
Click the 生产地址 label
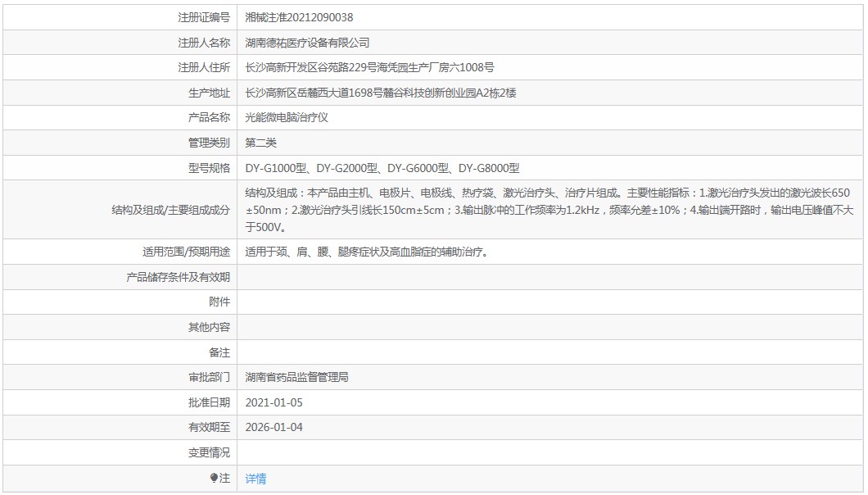[209, 93]
